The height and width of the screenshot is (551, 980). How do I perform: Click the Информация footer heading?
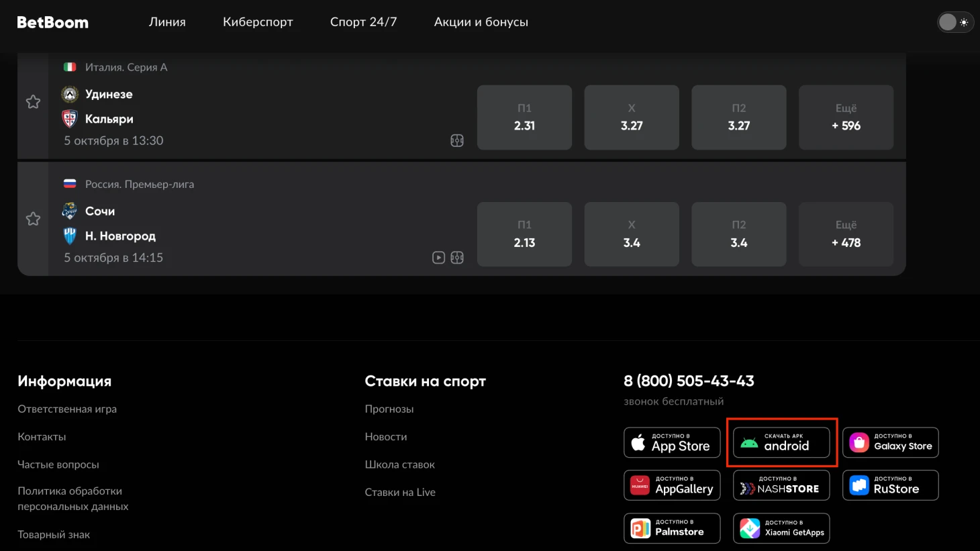click(64, 381)
